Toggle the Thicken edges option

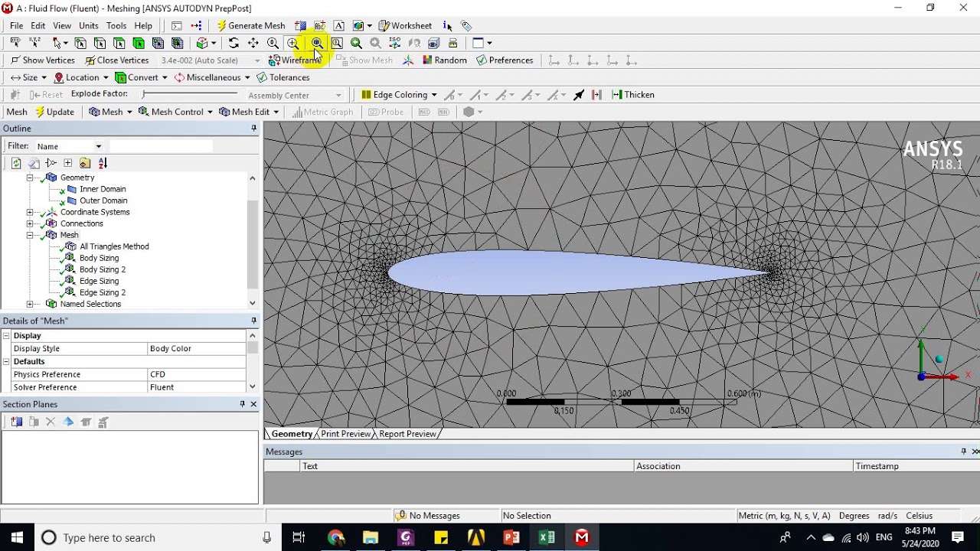coord(632,95)
